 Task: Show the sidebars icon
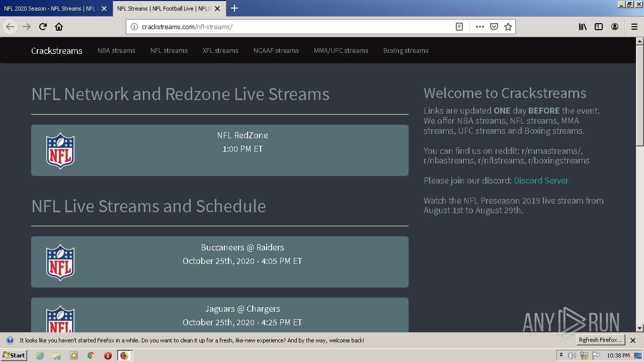[599, 27]
